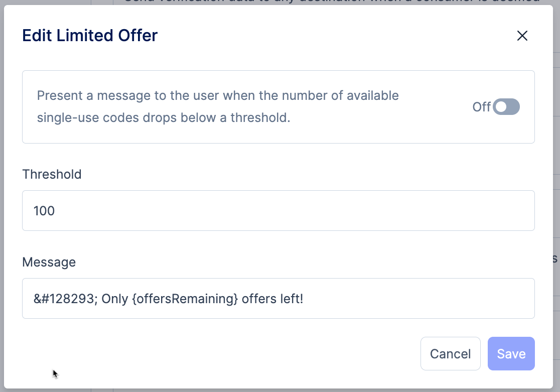Close the Edit Limited Offer dialog
The height and width of the screenshot is (392, 560).
(522, 36)
